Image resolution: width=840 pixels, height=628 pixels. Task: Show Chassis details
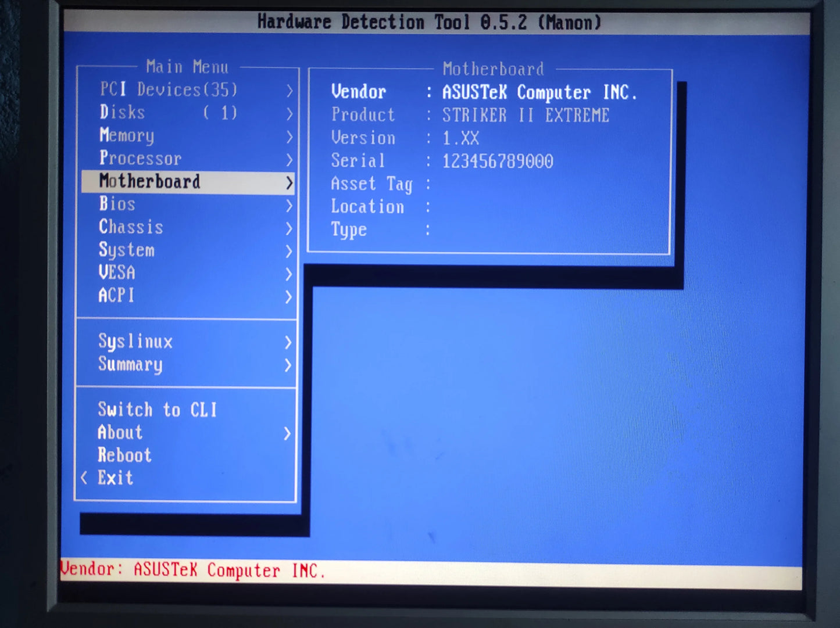coord(131,227)
